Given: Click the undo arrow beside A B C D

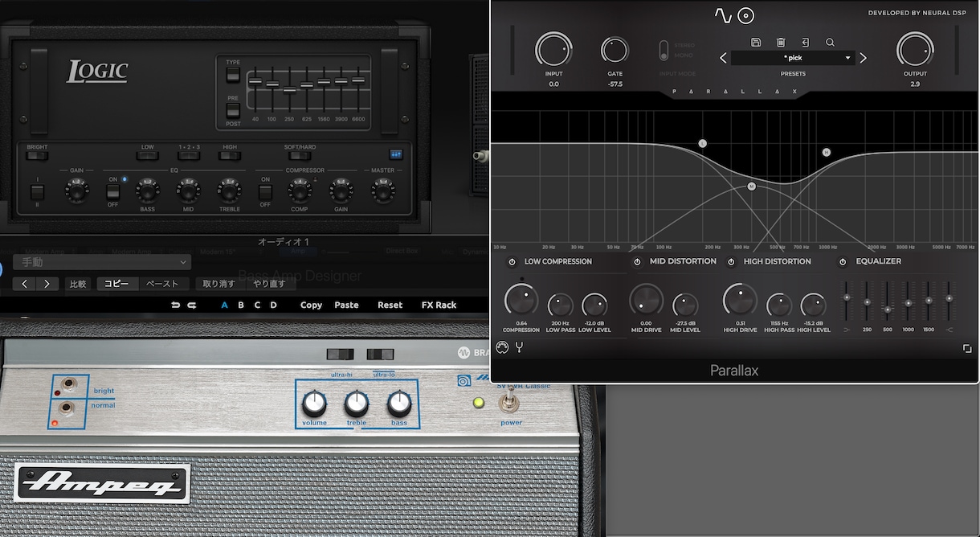Looking at the screenshot, I should tap(175, 305).
